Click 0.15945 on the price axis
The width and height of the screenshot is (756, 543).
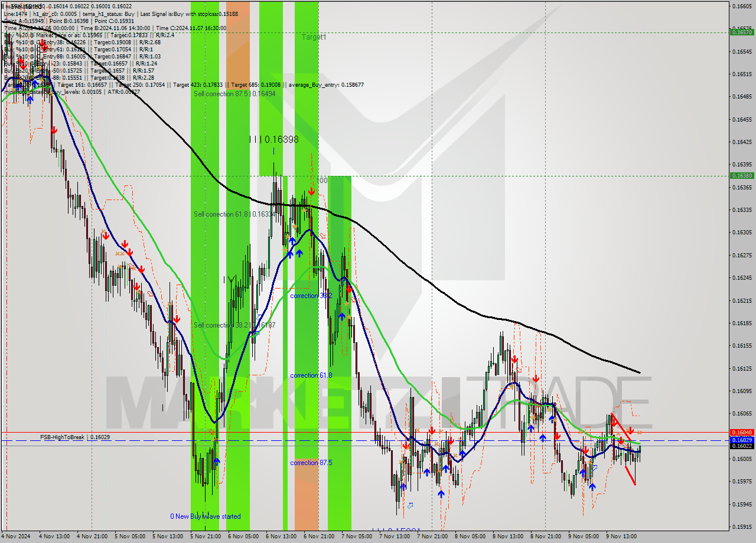[742, 504]
